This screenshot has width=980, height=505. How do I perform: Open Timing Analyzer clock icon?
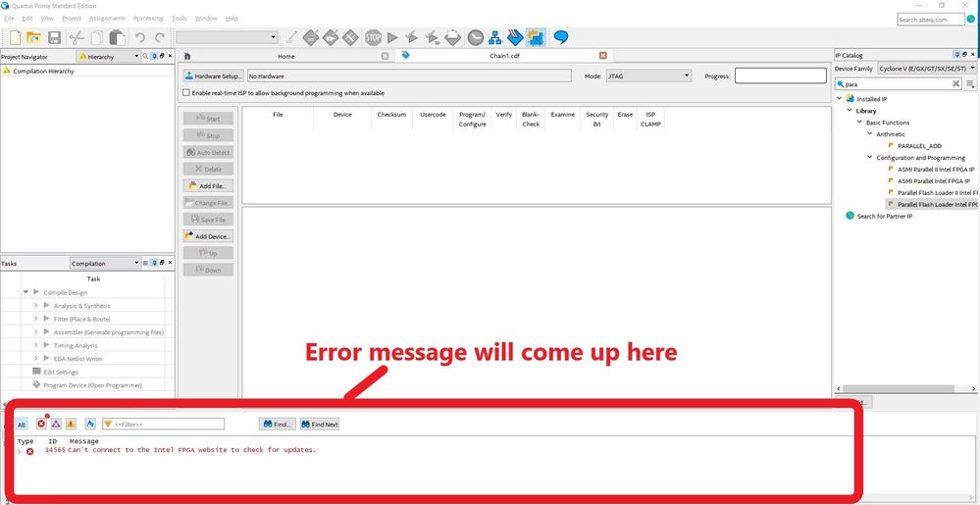(x=476, y=37)
